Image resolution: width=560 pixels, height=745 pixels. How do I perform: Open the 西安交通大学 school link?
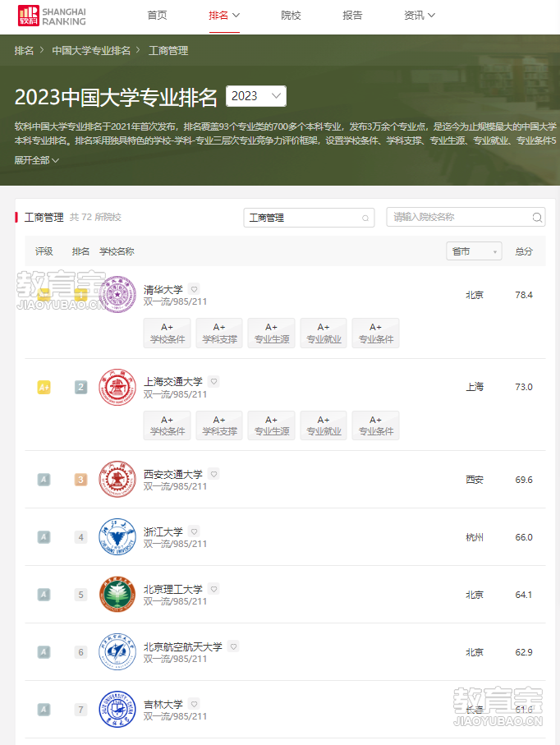point(173,474)
